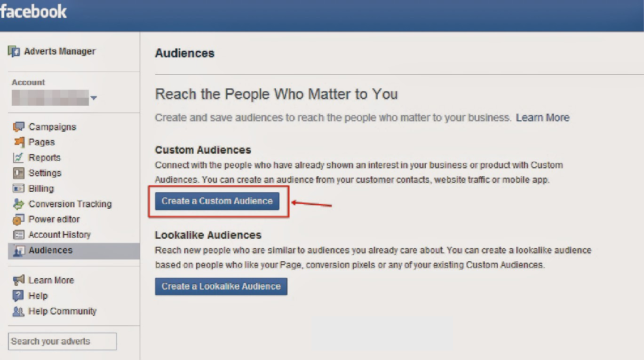The width and height of the screenshot is (644, 360).
Task: Open Campaigns in the sidebar
Action: click(x=52, y=127)
